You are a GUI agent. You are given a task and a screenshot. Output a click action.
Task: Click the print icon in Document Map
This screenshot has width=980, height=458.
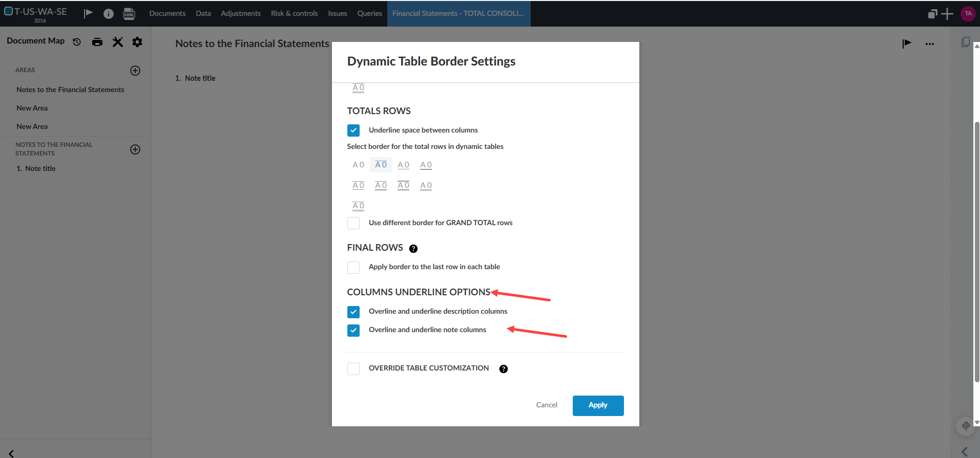(x=97, y=42)
